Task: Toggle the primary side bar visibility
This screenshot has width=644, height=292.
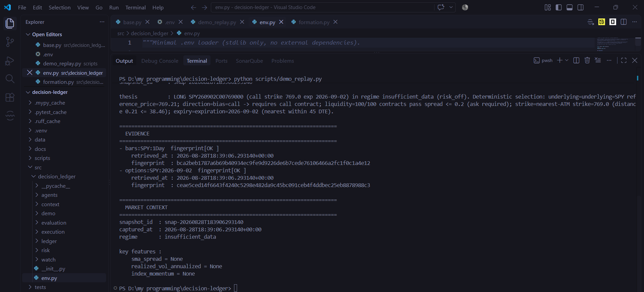Action: click(559, 8)
